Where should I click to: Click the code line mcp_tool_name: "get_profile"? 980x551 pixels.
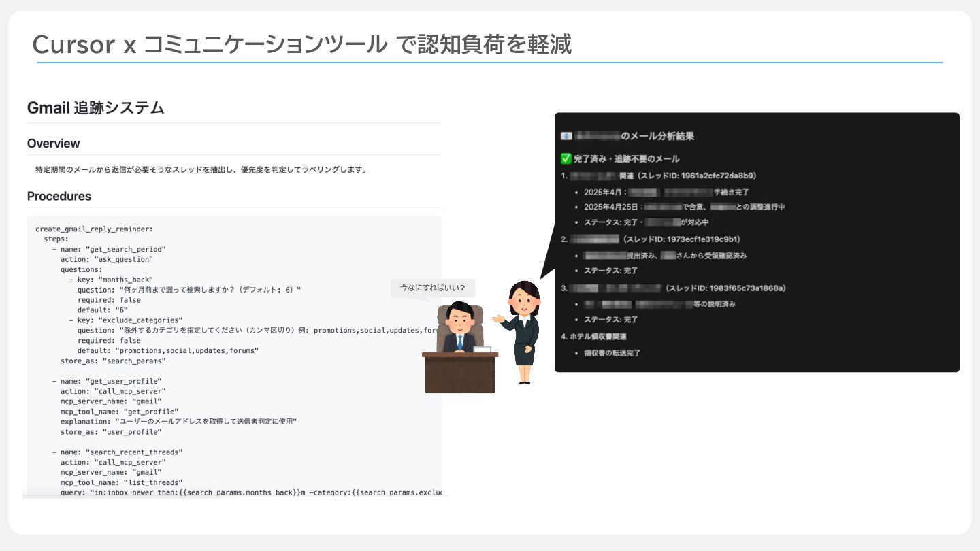[x=120, y=412]
